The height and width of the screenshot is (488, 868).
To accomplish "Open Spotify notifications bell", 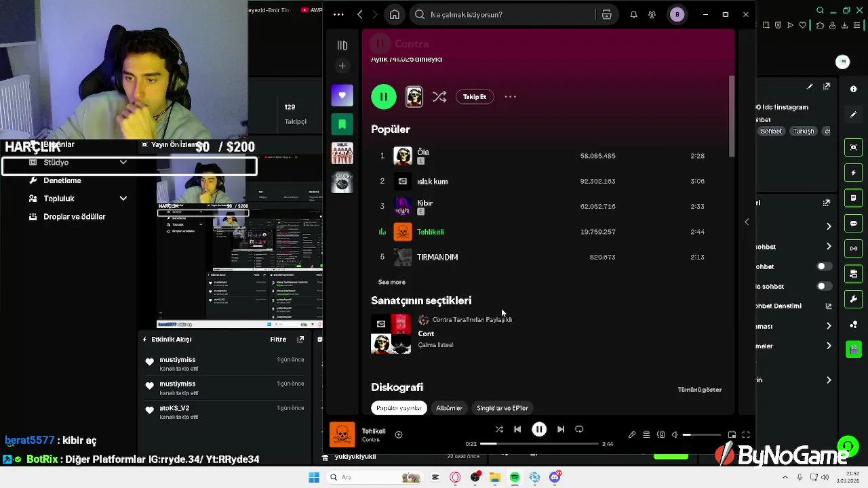I will (633, 14).
